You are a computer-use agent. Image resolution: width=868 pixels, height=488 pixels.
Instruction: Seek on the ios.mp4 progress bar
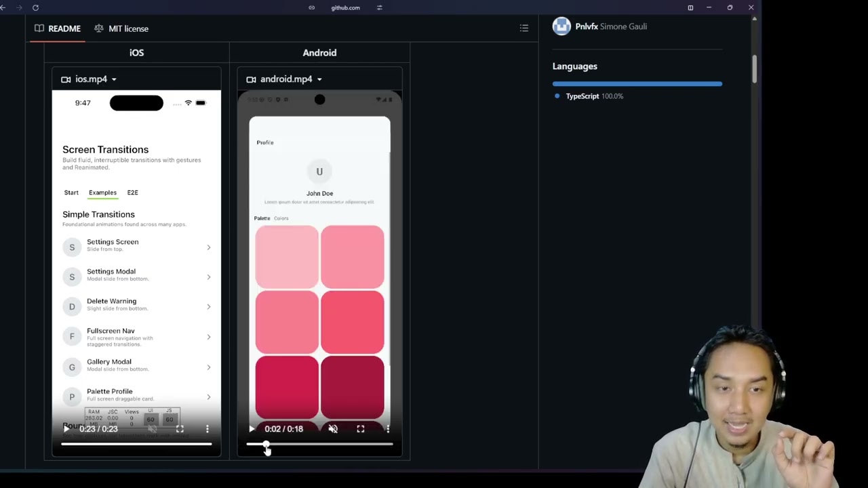tap(136, 445)
